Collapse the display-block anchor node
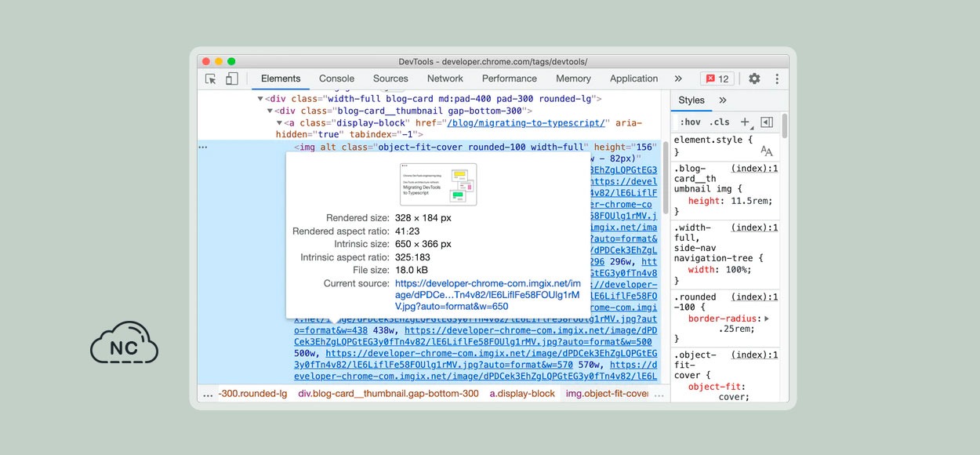The width and height of the screenshot is (980, 455). coord(279,123)
